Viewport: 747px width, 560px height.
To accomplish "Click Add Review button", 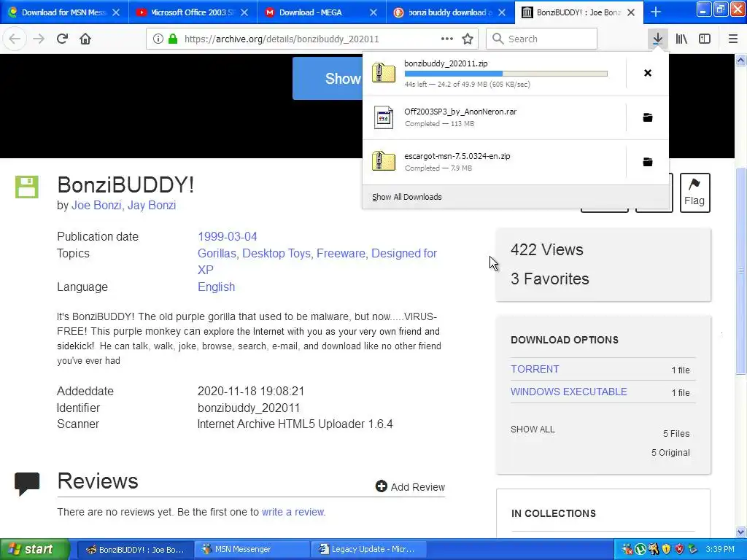I will 410,486.
